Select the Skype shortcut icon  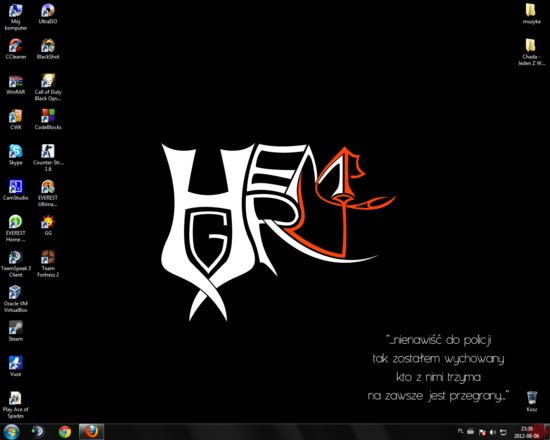coord(15,155)
